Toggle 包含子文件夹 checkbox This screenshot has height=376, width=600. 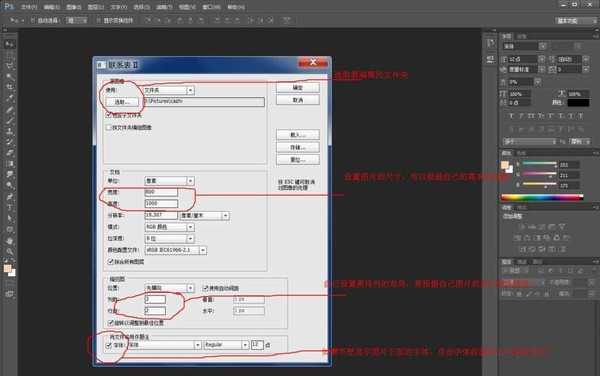[109, 115]
